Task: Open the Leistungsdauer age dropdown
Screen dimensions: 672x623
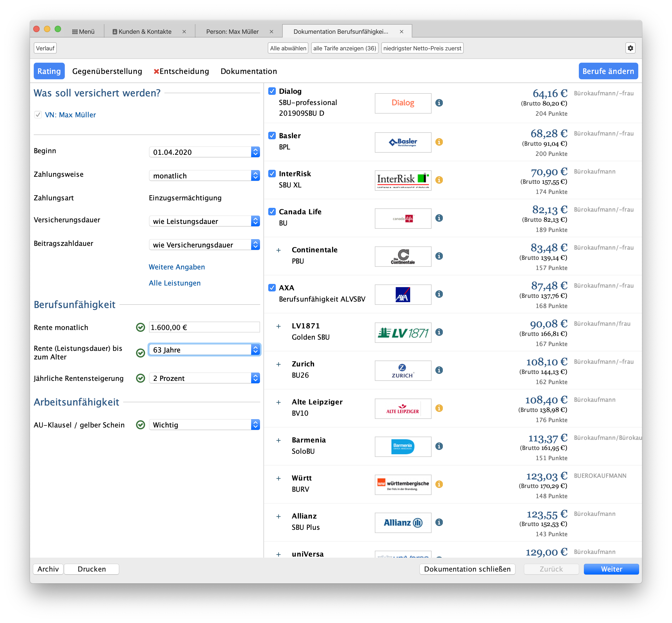Action: pyautogui.click(x=204, y=350)
